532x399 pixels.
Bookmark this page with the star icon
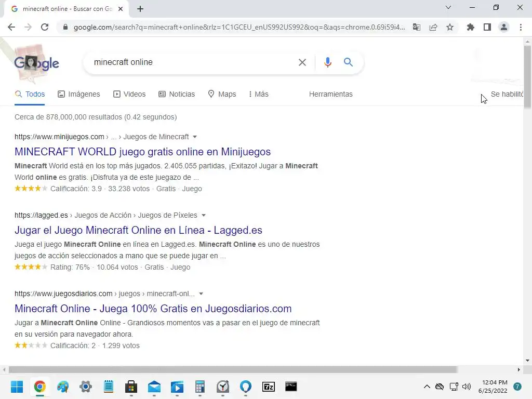[450, 27]
